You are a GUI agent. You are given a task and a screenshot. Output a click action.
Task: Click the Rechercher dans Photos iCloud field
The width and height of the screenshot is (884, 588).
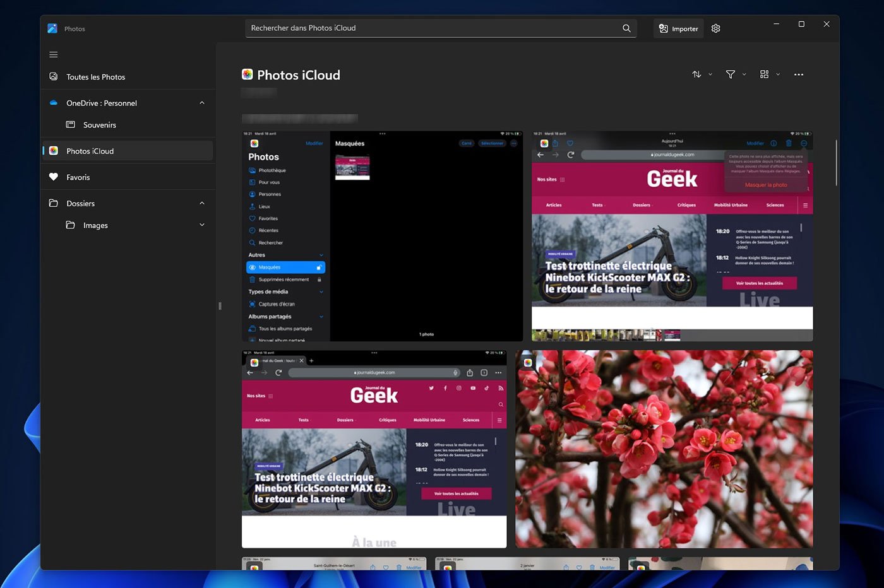pos(441,28)
